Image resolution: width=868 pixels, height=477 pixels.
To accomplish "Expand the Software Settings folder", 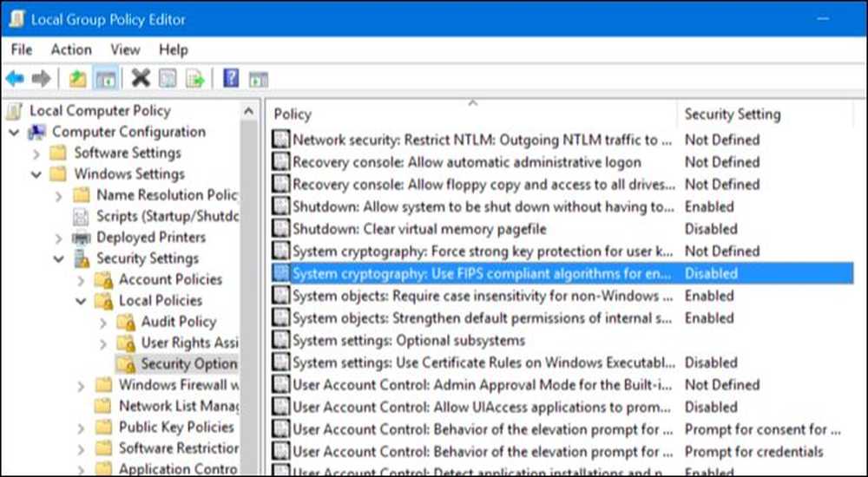I will point(36,154).
